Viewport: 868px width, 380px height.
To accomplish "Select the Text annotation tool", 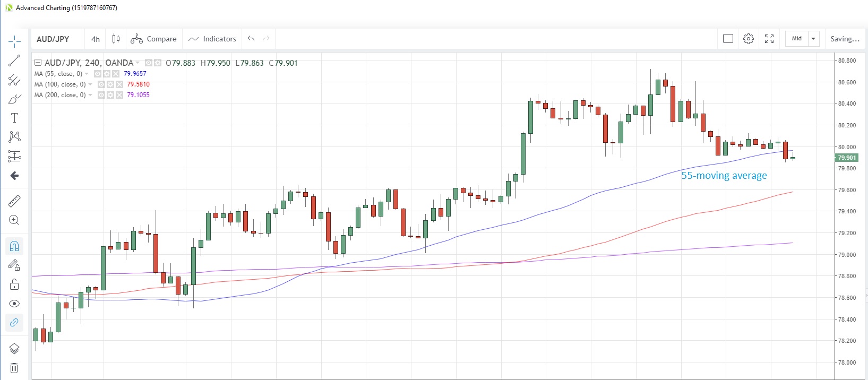I will 14,118.
